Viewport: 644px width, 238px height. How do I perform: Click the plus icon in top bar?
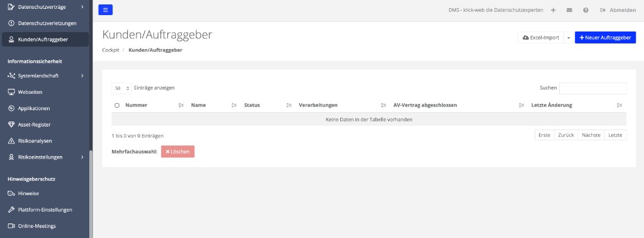point(553,10)
